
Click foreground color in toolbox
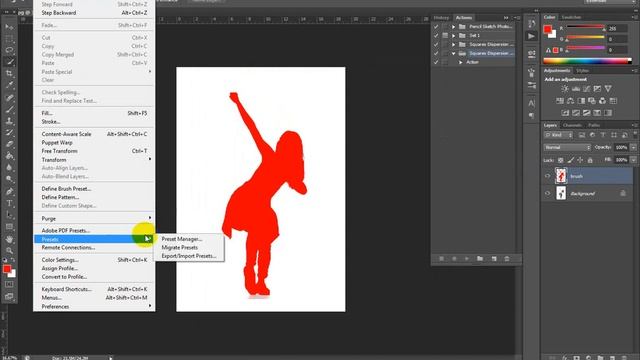7,269
